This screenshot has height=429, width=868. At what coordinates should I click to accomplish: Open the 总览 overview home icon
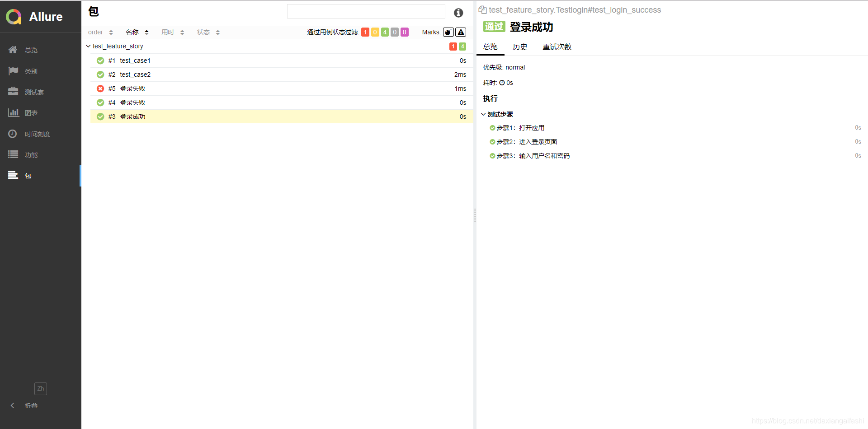(13, 50)
